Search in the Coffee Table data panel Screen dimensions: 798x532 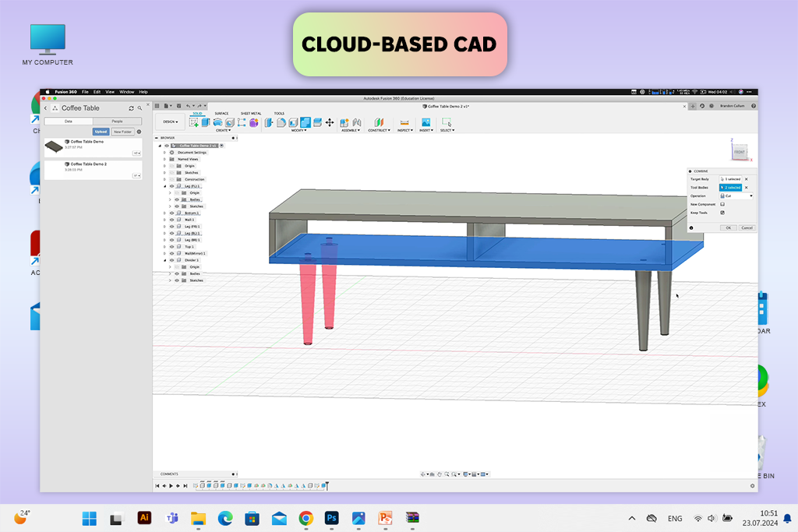coord(139,108)
